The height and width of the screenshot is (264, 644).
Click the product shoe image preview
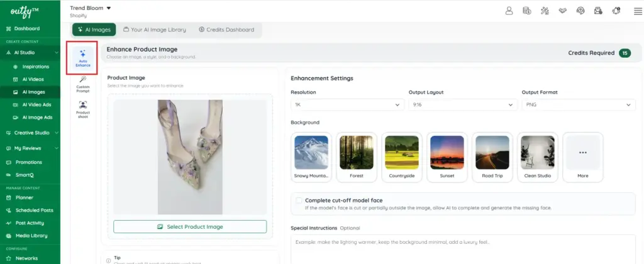click(190, 157)
